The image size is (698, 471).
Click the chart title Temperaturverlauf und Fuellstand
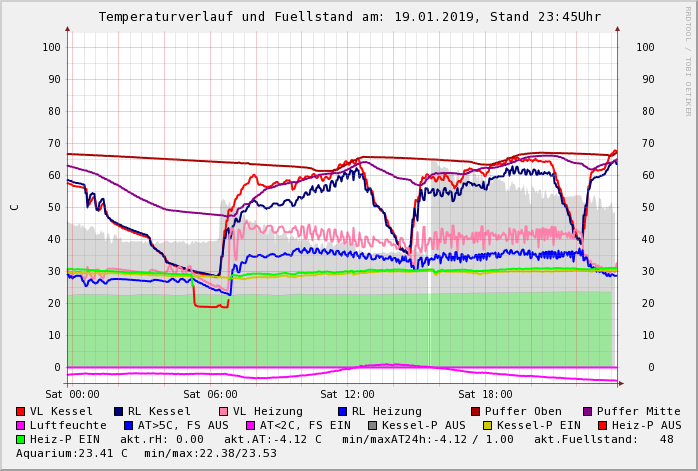tap(349, 17)
